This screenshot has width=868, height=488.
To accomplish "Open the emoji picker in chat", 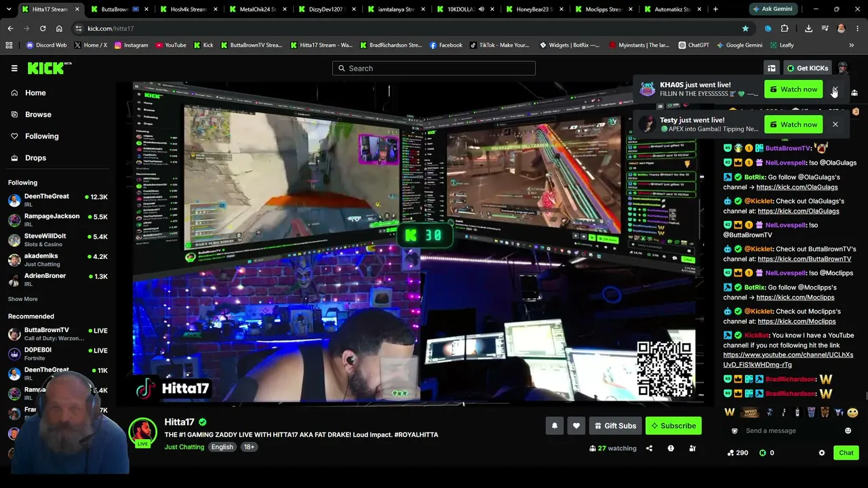I will click(848, 430).
